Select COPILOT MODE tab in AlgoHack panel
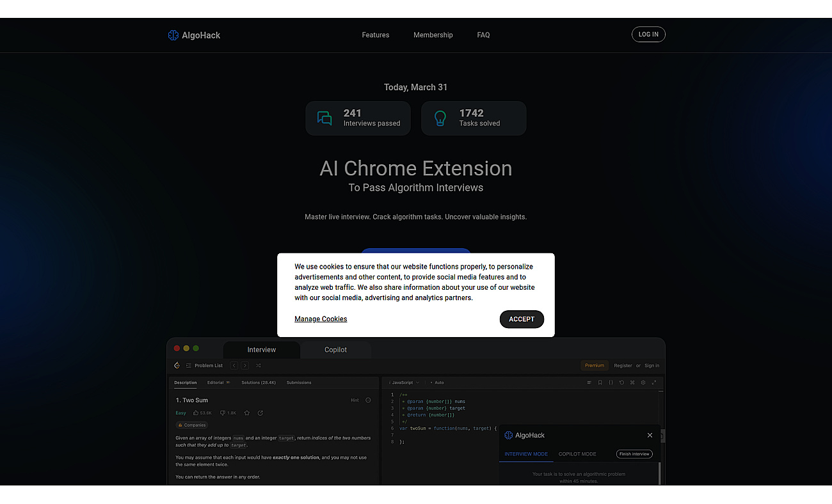 (577, 454)
